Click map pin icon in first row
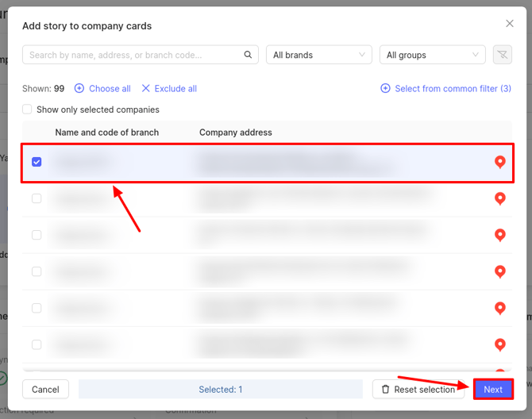This screenshot has width=532, height=419. coord(500,162)
